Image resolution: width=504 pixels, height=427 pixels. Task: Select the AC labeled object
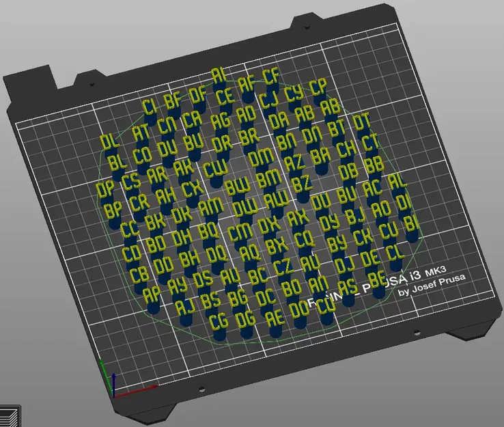click(x=372, y=189)
